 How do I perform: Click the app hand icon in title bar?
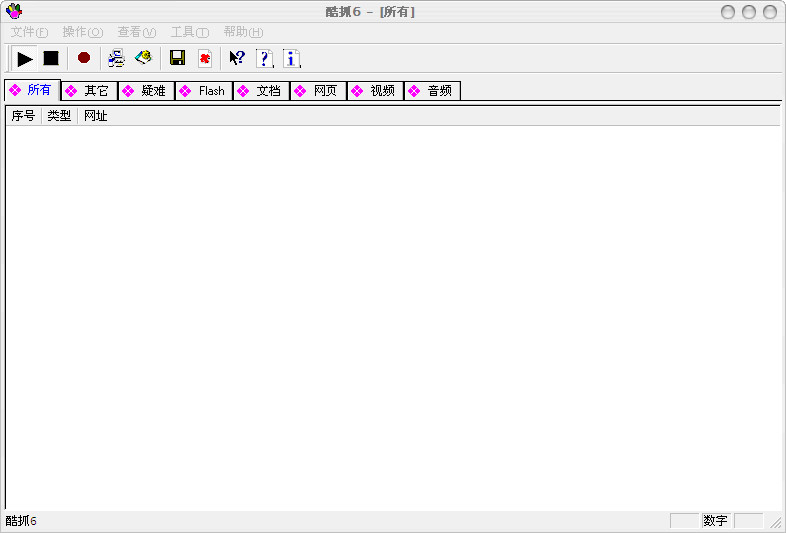[14, 11]
